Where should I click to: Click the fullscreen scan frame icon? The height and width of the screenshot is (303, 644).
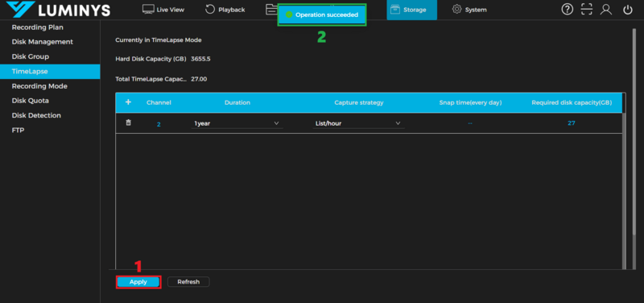pos(587,10)
